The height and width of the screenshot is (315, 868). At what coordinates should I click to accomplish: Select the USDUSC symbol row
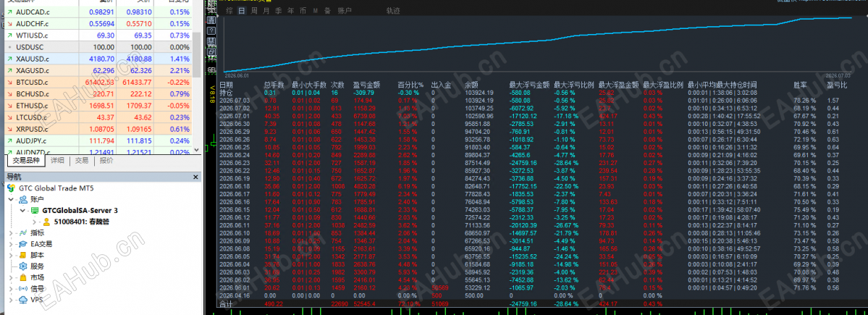(x=98, y=47)
